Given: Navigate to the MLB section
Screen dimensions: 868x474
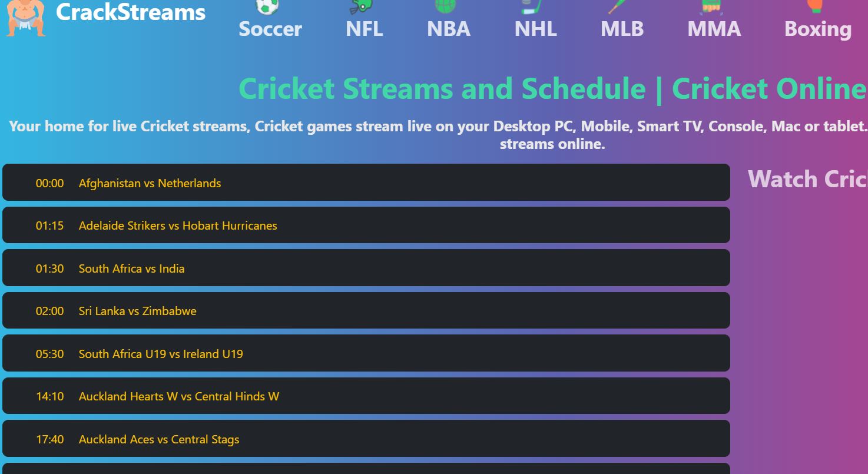Looking at the screenshot, I should 621,29.
